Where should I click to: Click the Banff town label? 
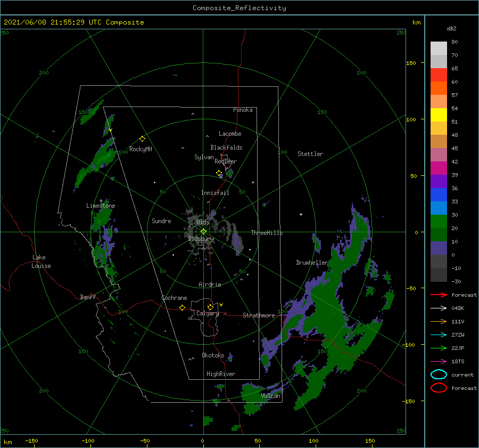point(88,297)
